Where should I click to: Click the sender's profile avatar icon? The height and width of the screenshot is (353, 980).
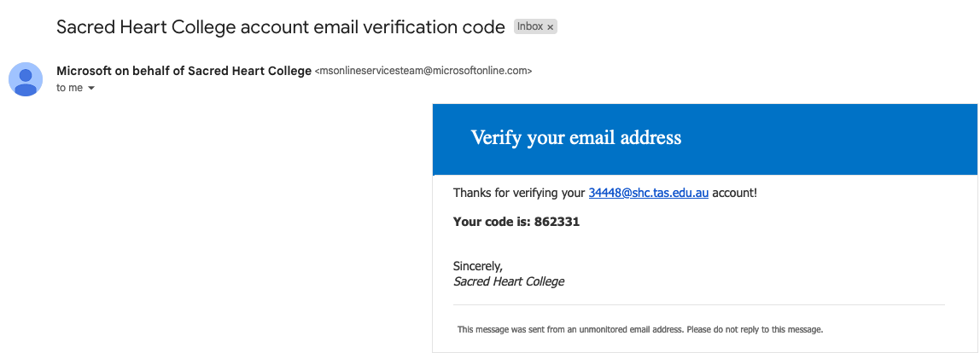tap(26, 79)
